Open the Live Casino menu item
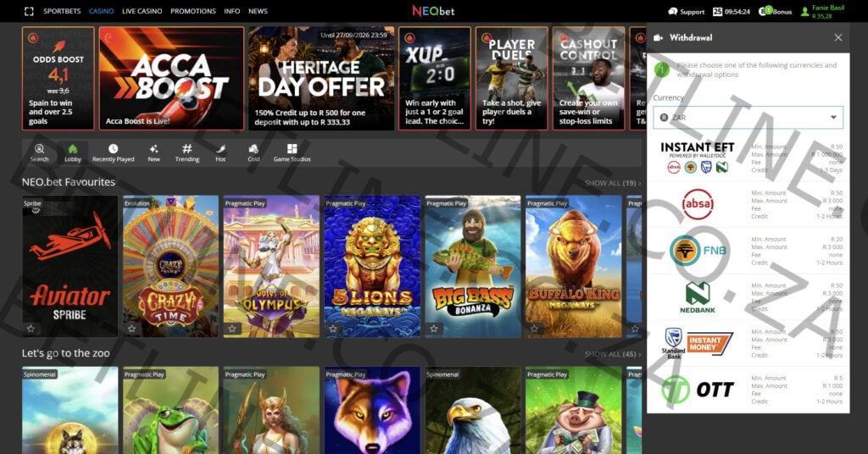 (142, 11)
